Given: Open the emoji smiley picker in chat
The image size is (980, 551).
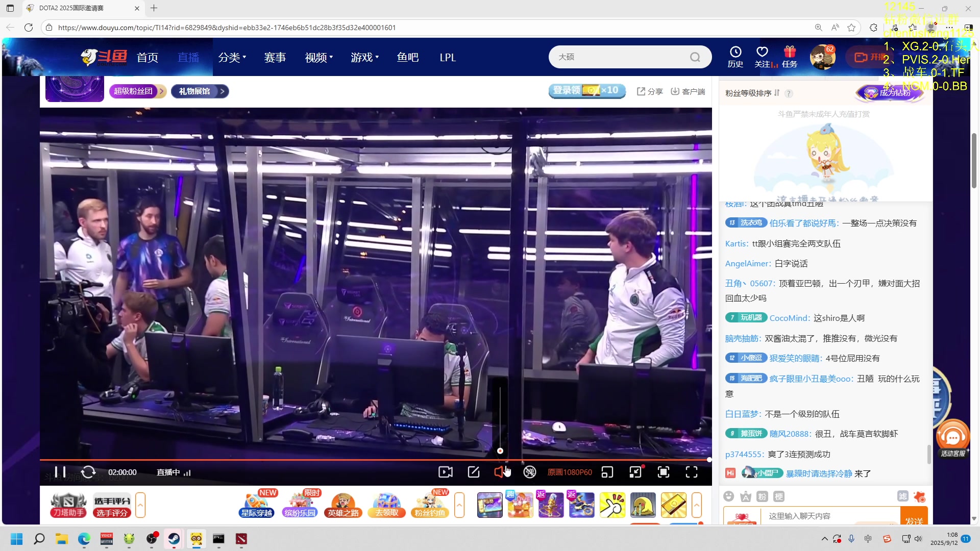Looking at the screenshot, I should (x=729, y=496).
